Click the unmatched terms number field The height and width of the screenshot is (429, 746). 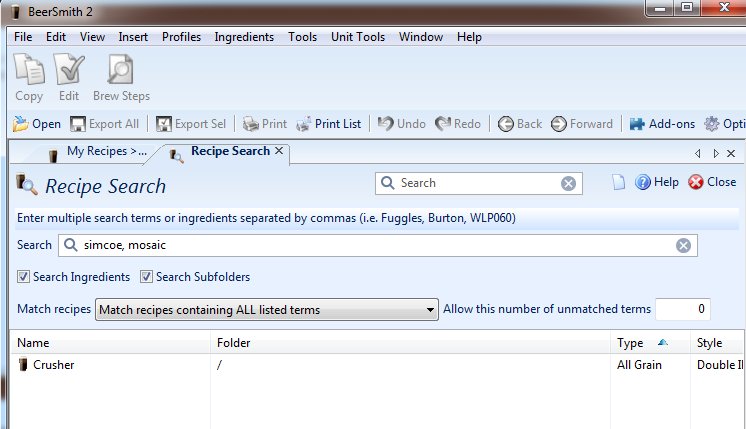(x=682, y=309)
